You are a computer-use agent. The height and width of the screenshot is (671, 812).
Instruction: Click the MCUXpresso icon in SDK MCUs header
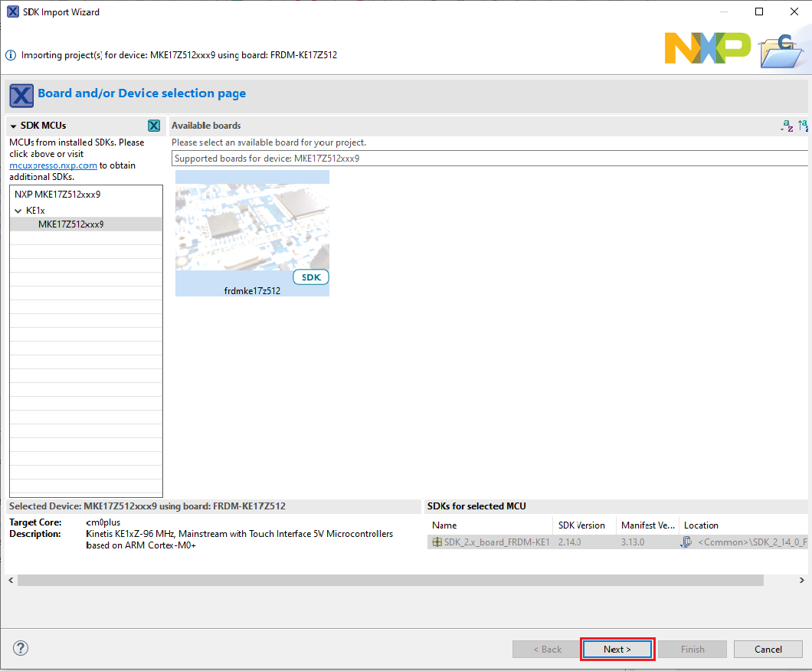[154, 126]
